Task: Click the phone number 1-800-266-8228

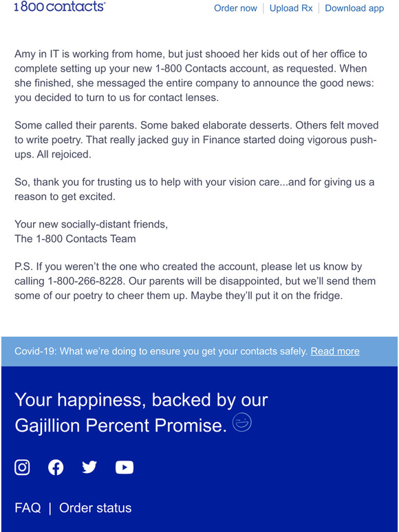Action: [87, 281]
